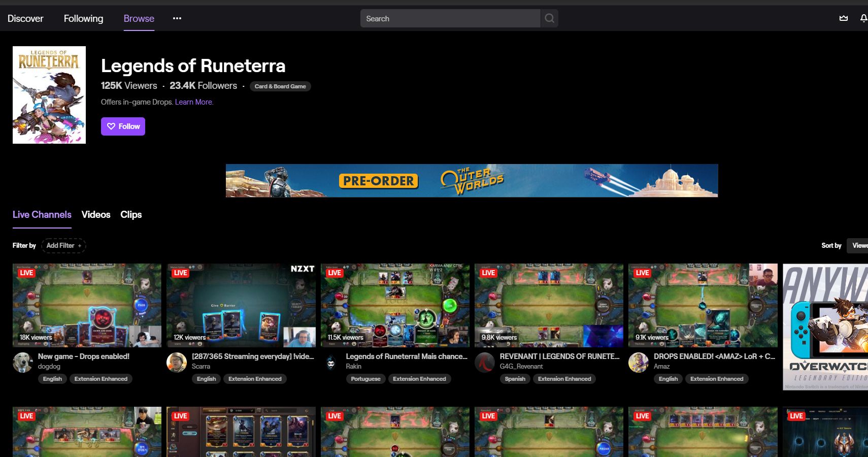Open 'Legends of Runeterra! Mais chance' title
This screenshot has width=868, height=457.
click(407, 356)
